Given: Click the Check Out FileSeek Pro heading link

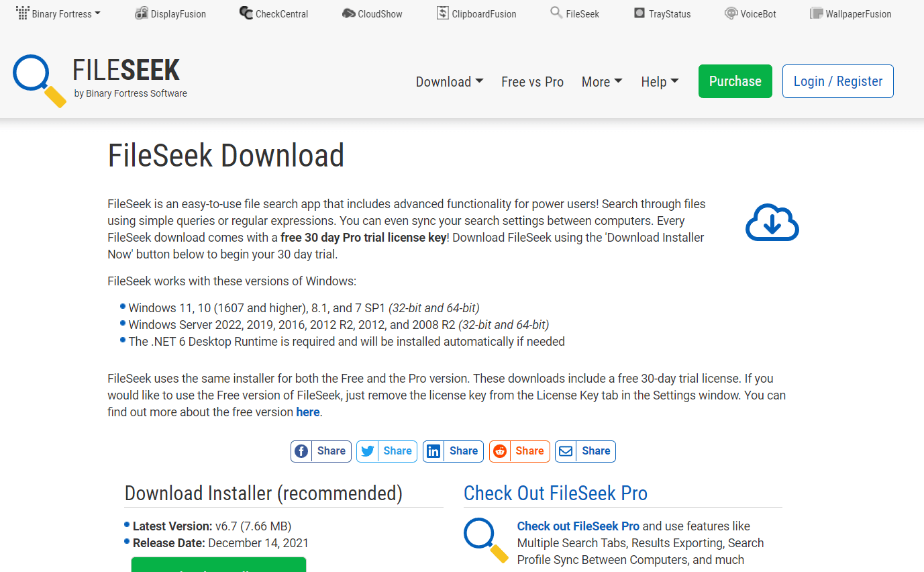Looking at the screenshot, I should point(556,493).
